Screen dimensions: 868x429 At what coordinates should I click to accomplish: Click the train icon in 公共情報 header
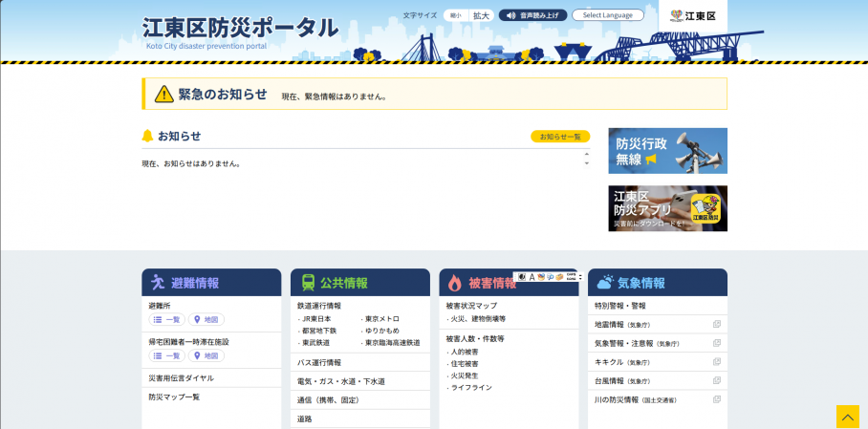(308, 283)
